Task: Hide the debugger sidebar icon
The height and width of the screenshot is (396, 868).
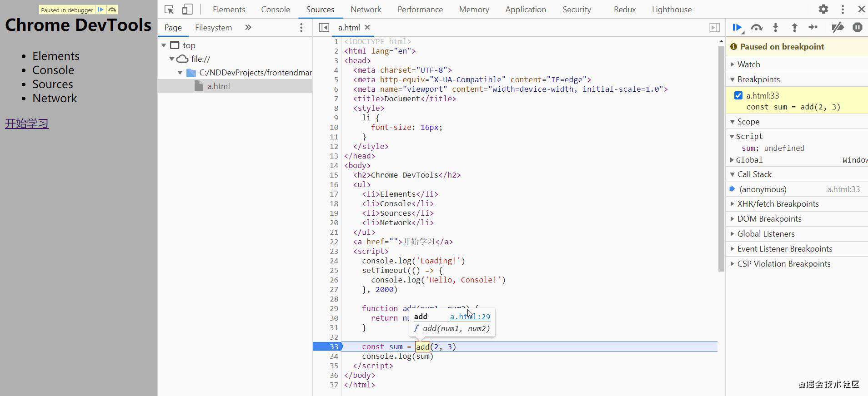Action: pyautogui.click(x=715, y=28)
